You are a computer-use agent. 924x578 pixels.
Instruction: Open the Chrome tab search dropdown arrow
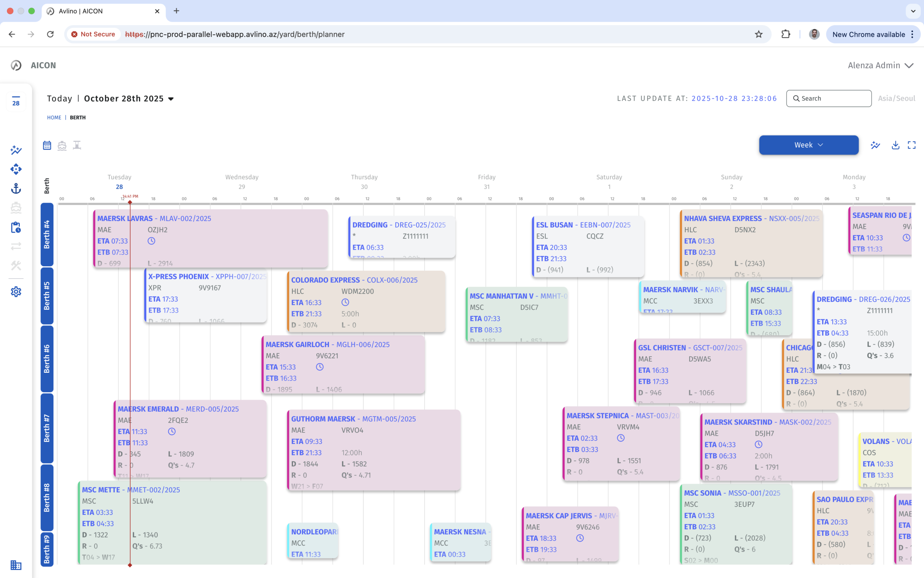913,11
